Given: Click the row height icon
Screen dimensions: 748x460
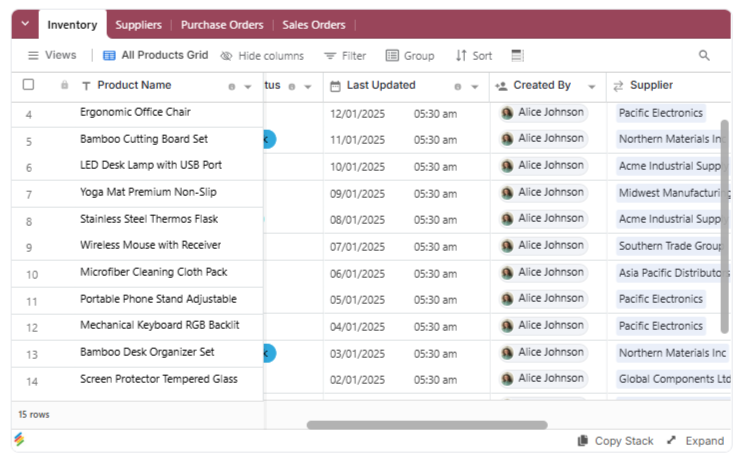Looking at the screenshot, I should [x=517, y=55].
